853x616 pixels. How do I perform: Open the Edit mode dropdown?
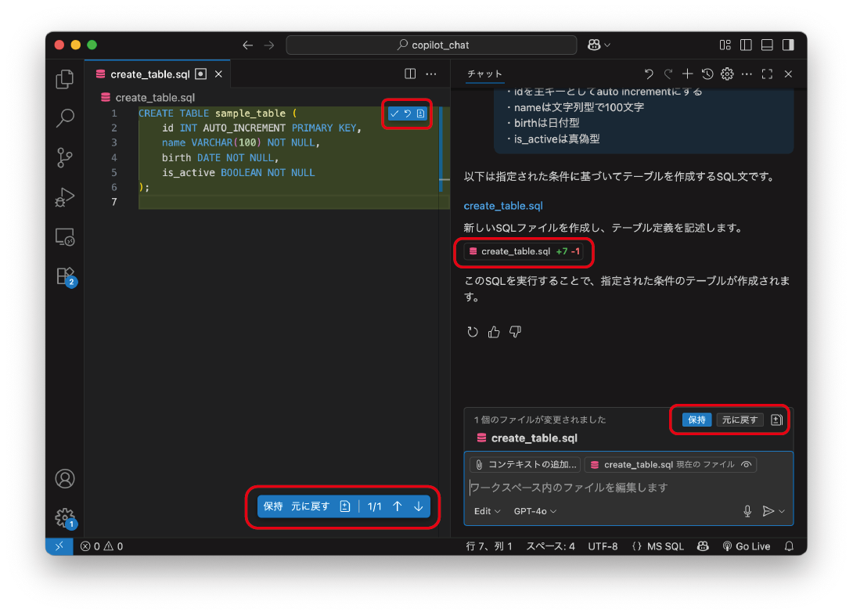point(487,512)
